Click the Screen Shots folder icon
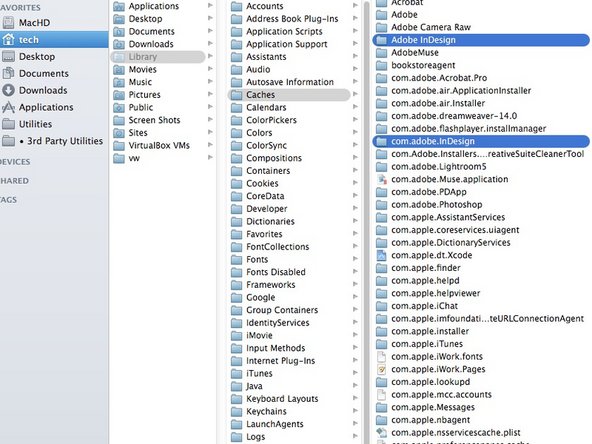592x444 pixels. point(119,120)
